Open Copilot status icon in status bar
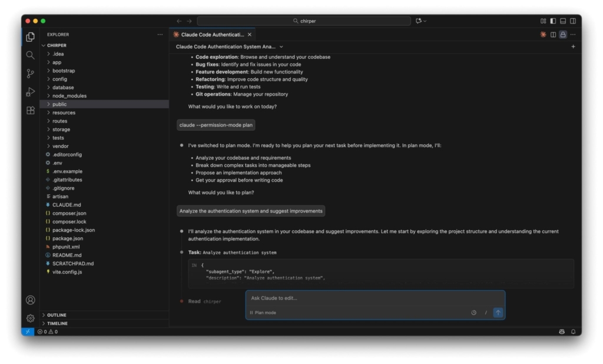The width and height of the screenshot is (603, 364). point(562,331)
